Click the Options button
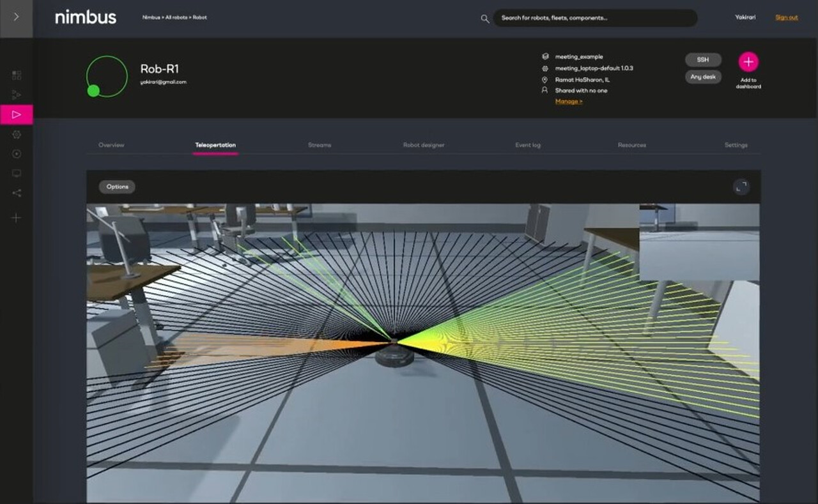Viewport: 818px width, 504px height. click(117, 187)
